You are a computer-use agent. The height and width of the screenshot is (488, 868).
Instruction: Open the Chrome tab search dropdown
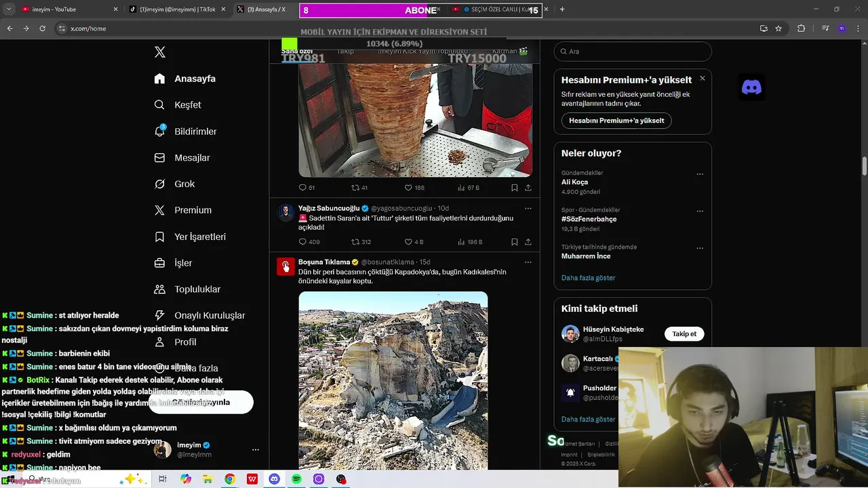8,9
